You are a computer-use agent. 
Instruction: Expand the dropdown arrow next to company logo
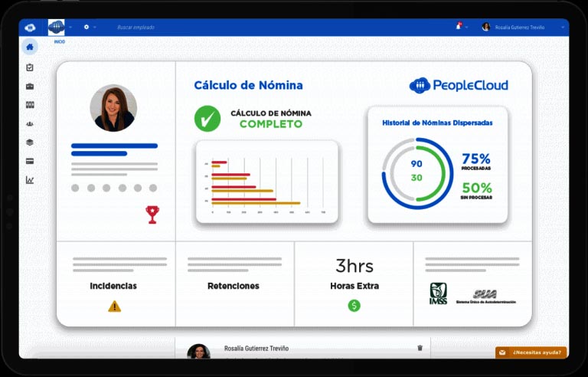[x=70, y=28]
